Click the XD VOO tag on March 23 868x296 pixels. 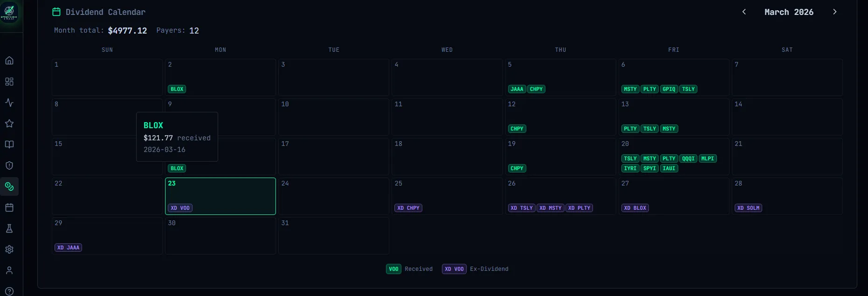click(180, 208)
